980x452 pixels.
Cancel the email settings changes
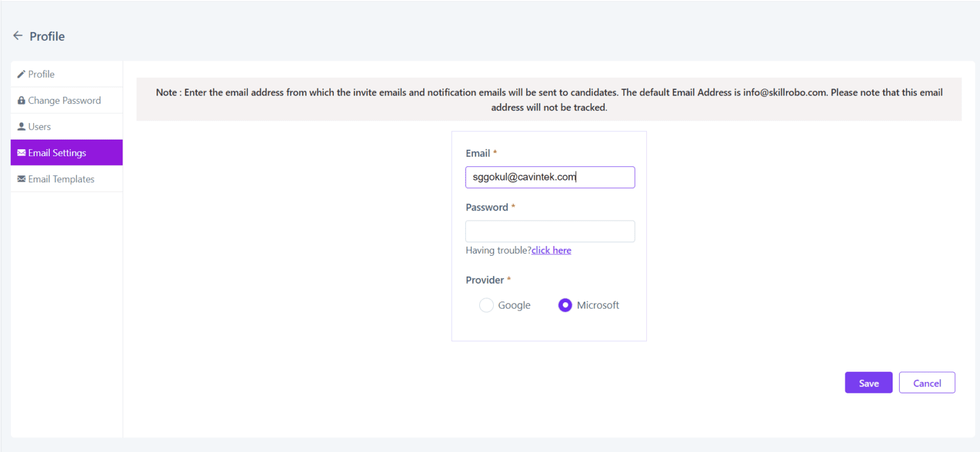click(x=926, y=383)
